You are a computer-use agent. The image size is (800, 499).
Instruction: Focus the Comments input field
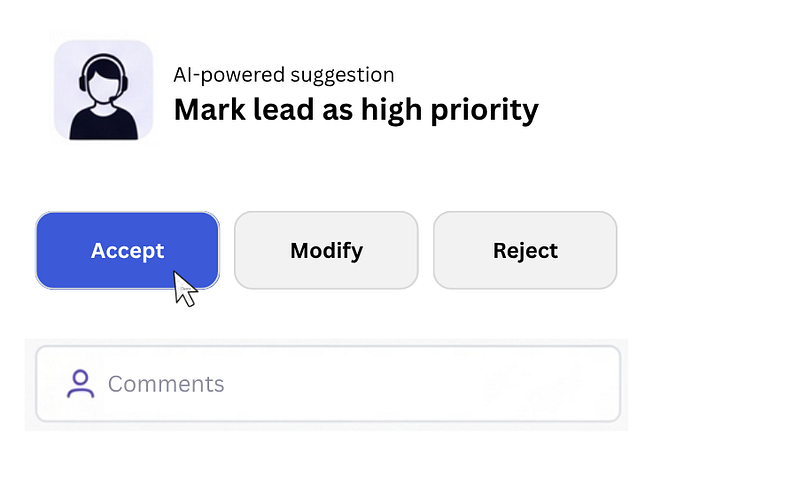[328, 384]
